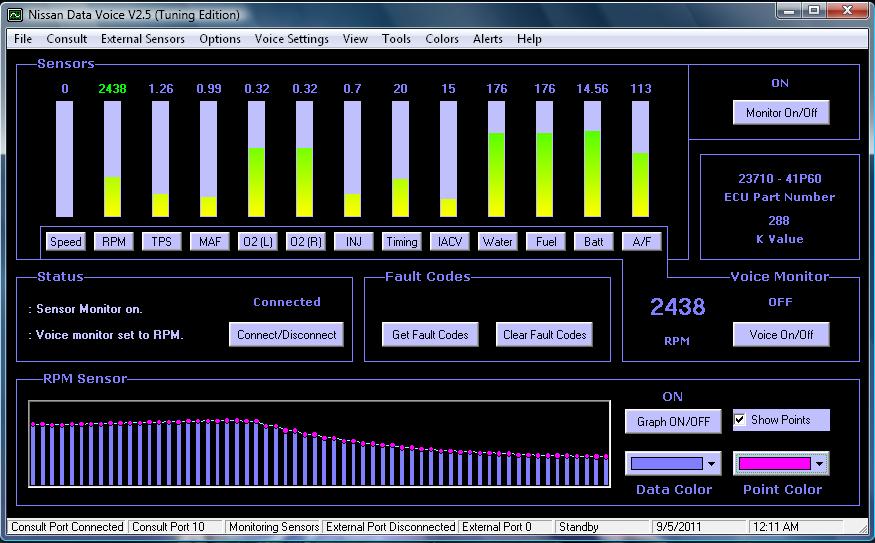Minimize the Nissan Data Voice window
The height and width of the screenshot is (543, 875).
coord(789,11)
